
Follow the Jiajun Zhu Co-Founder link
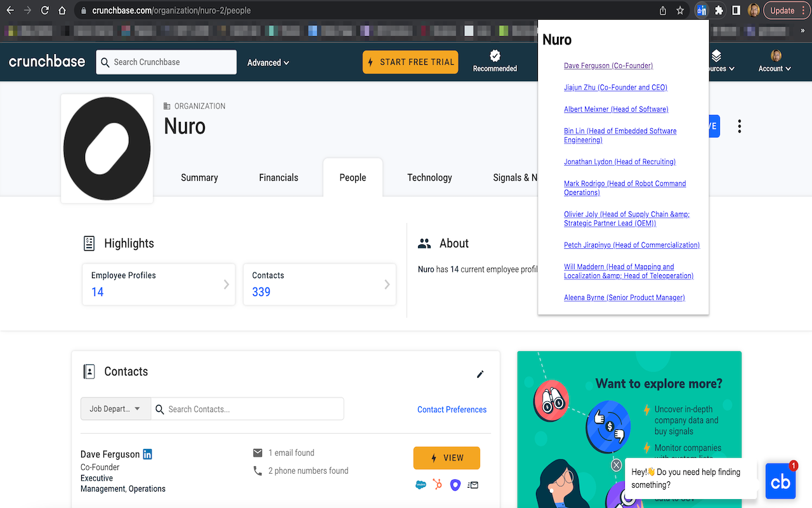615,87
